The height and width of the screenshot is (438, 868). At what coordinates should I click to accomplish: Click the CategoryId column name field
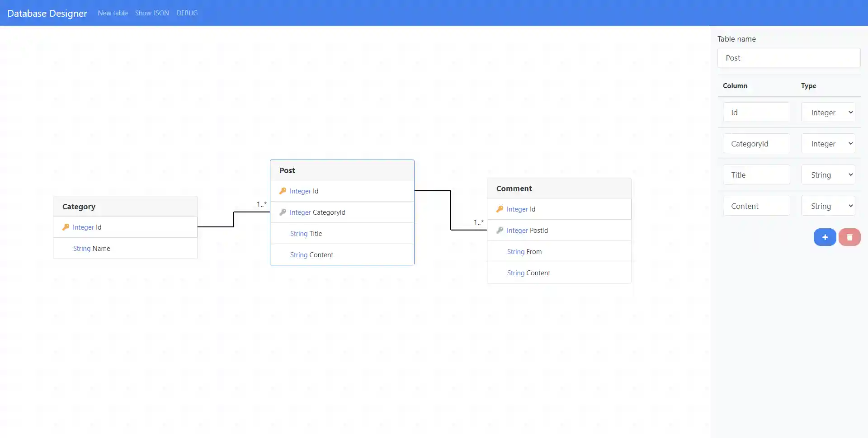(756, 144)
